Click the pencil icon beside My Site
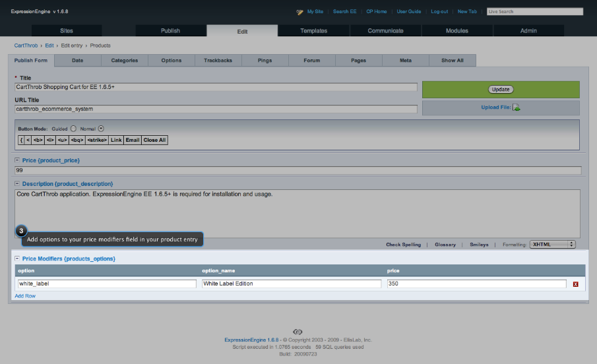The height and width of the screenshot is (364, 597). tap(299, 11)
